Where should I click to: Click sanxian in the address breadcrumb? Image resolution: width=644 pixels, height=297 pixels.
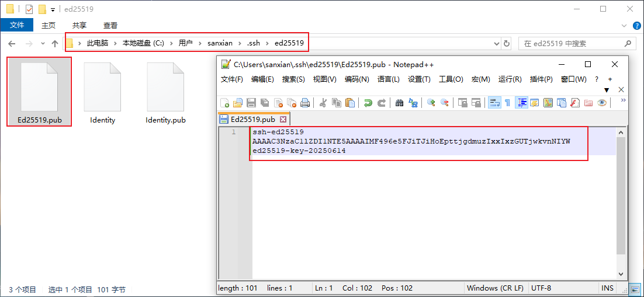click(220, 43)
